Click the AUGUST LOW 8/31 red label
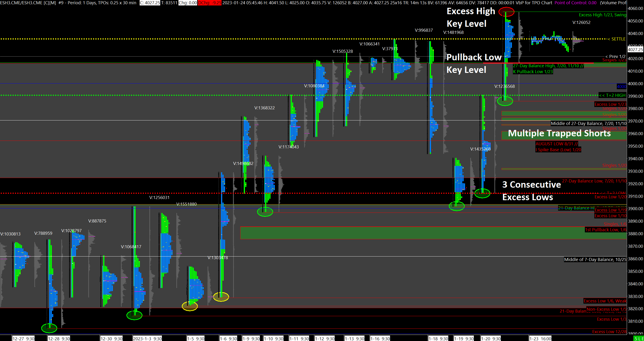Viewport: 644px width, 341px height. 556,144
